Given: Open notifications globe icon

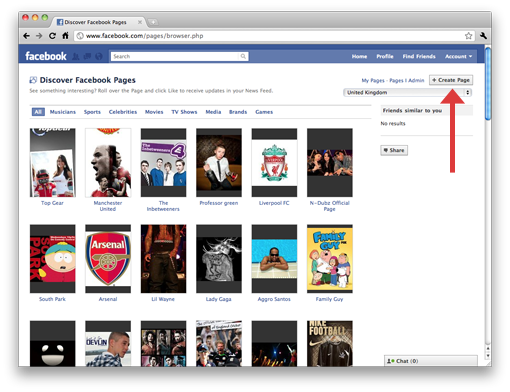Looking at the screenshot, I should tap(99, 56).
